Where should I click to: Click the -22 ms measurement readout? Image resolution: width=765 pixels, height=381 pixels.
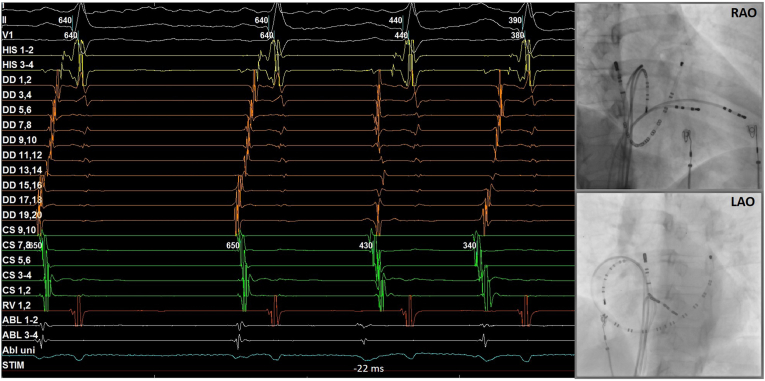(x=368, y=370)
